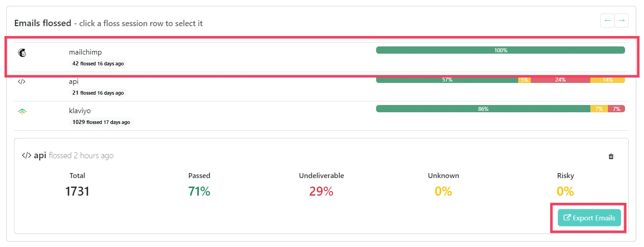Screen dimensions: 644x247
Task: Go to previous page with left arrow
Action: click(x=607, y=21)
